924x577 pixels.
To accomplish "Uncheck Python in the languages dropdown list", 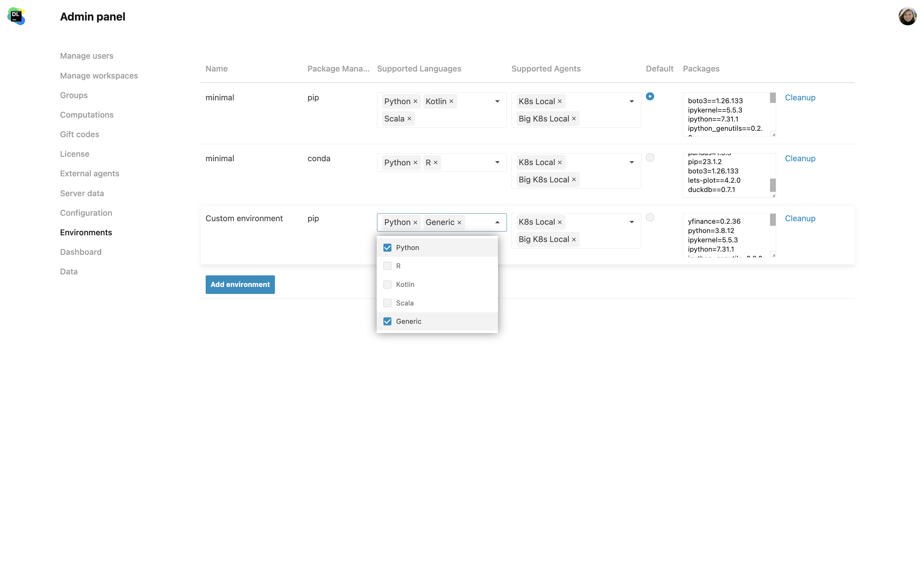I will (x=387, y=248).
